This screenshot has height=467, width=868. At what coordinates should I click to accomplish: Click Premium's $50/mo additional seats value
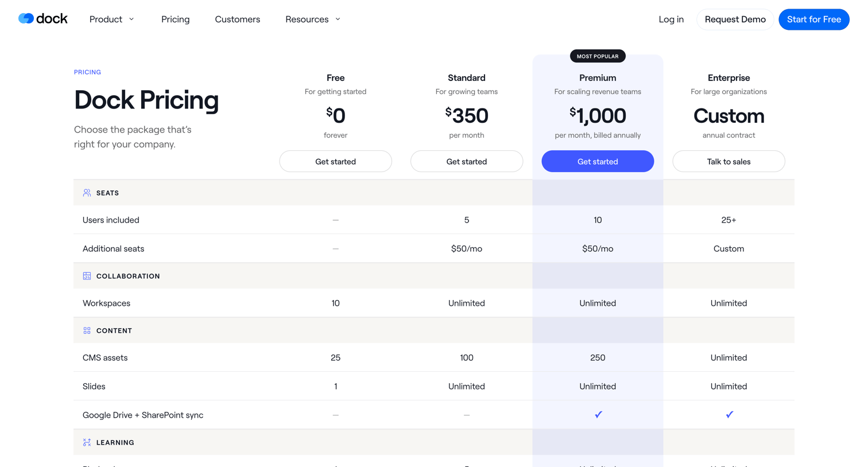(x=598, y=248)
